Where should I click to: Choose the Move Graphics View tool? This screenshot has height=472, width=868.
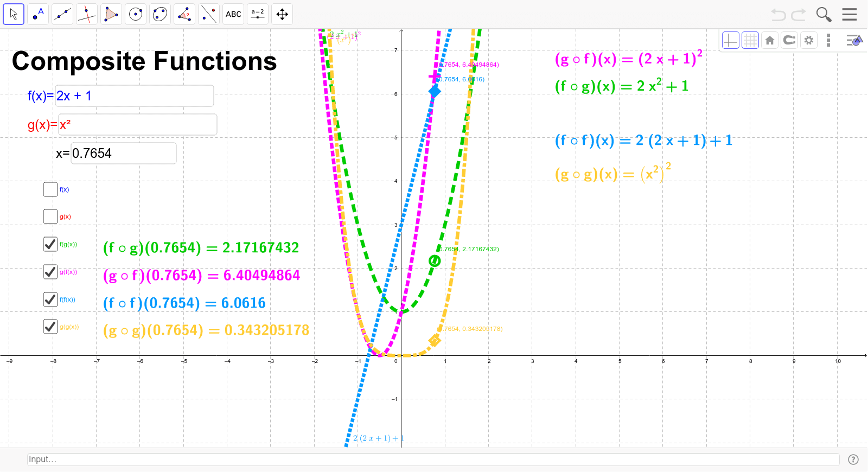point(282,14)
